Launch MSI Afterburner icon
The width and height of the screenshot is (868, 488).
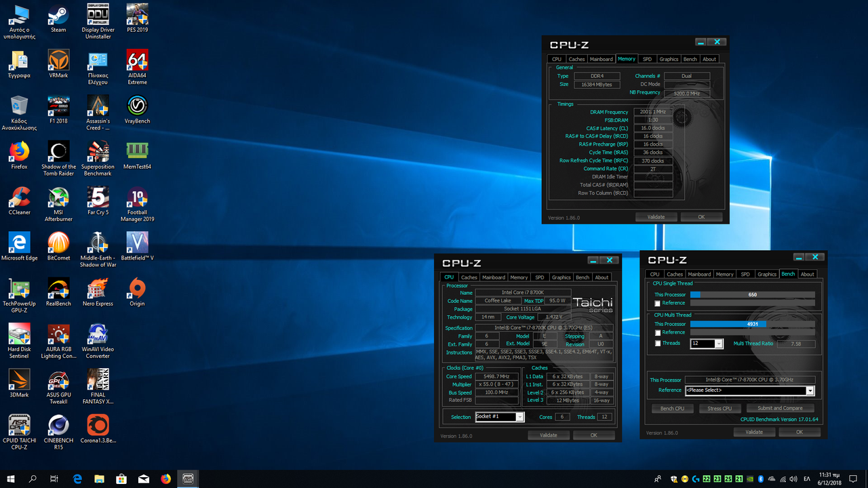click(x=58, y=203)
